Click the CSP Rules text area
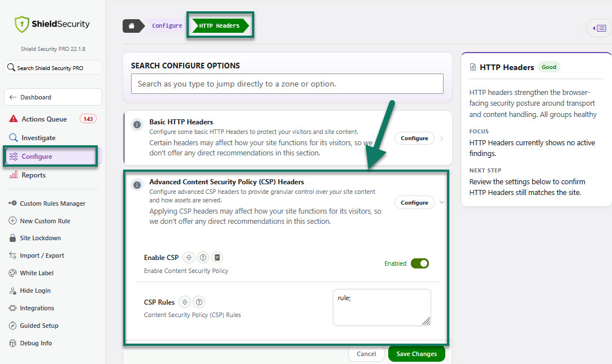Image resolution: width=612 pixels, height=364 pixels. click(x=381, y=307)
